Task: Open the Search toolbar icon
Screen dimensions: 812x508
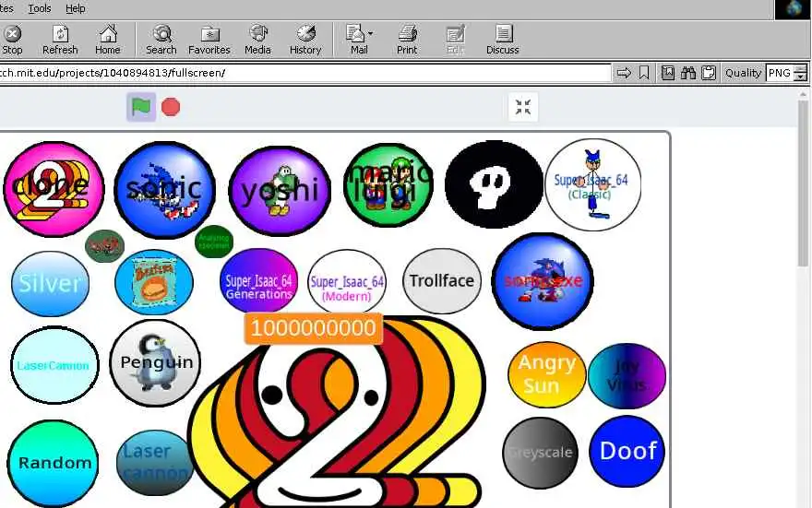Action: pyautogui.click(x=161, y=40)
